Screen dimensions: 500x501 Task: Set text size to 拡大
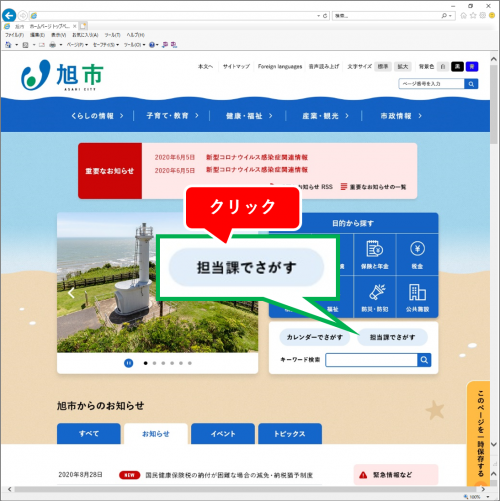point(403,67)
